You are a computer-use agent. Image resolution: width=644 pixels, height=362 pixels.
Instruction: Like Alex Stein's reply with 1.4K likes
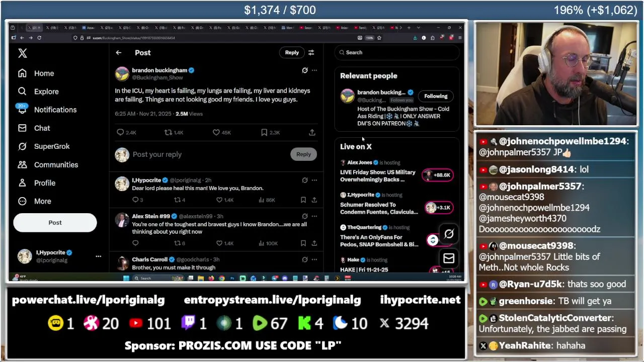click(219, 243)
